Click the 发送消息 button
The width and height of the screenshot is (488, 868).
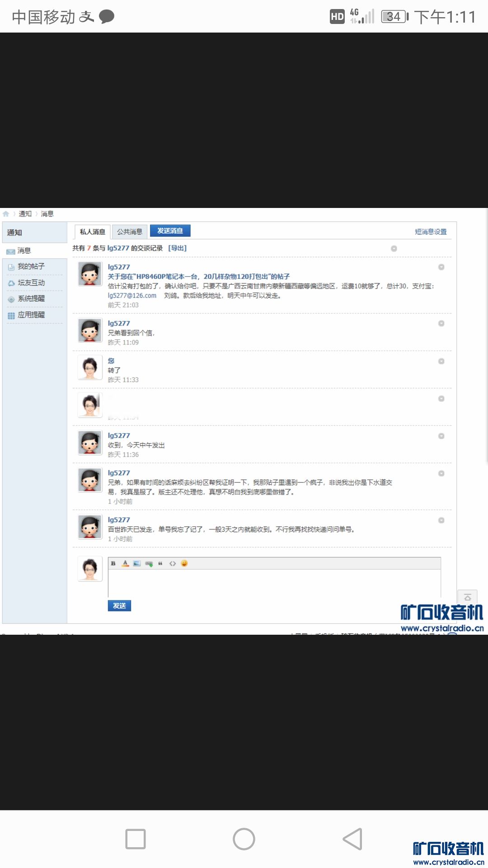point(170,231)
